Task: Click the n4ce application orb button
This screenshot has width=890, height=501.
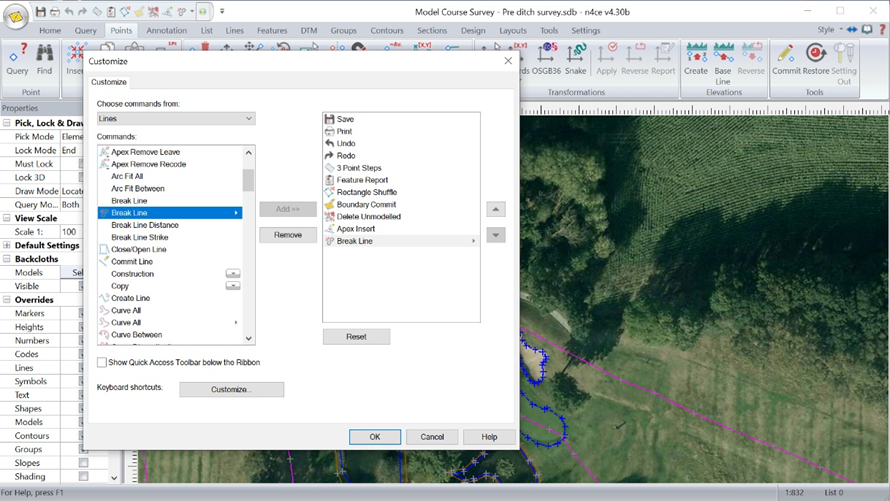Action: [16, 16]
